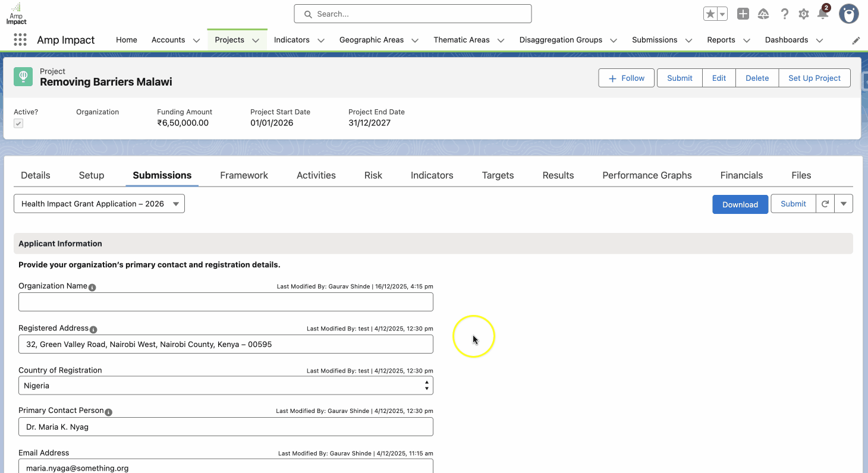Open the App Launcher grid icon
The width and height of the screenshot is (868, 473).
pos(20,40)
